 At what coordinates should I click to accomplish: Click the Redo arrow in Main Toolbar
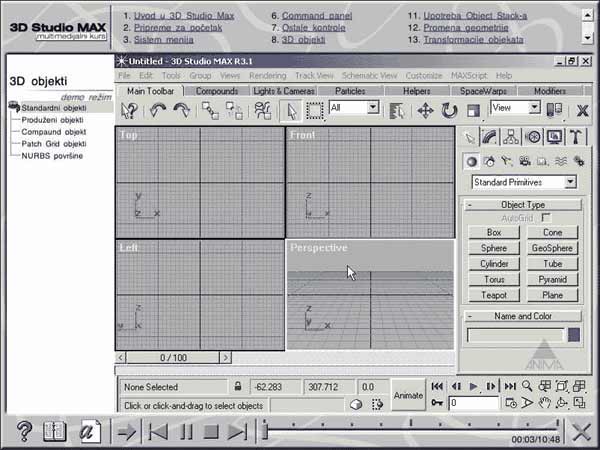pos(181,111)
